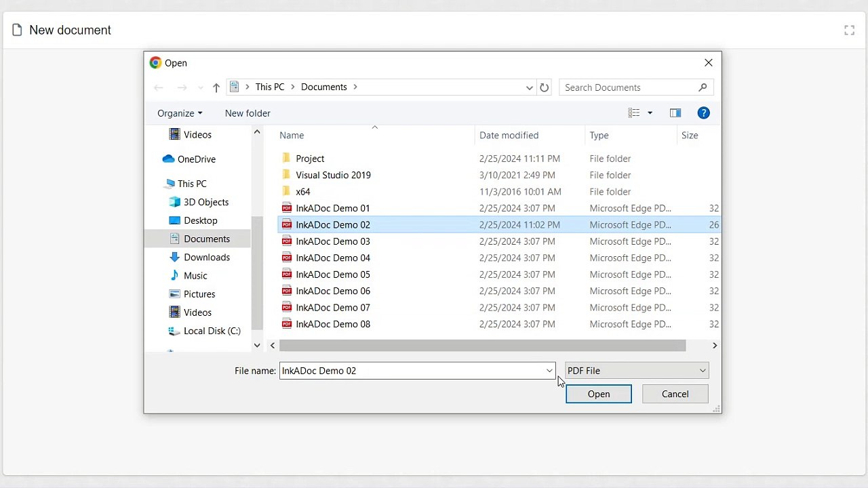Expand chevron after This PC in path
This screenshot has height=488, width=868.
click(x=293, y=87)
